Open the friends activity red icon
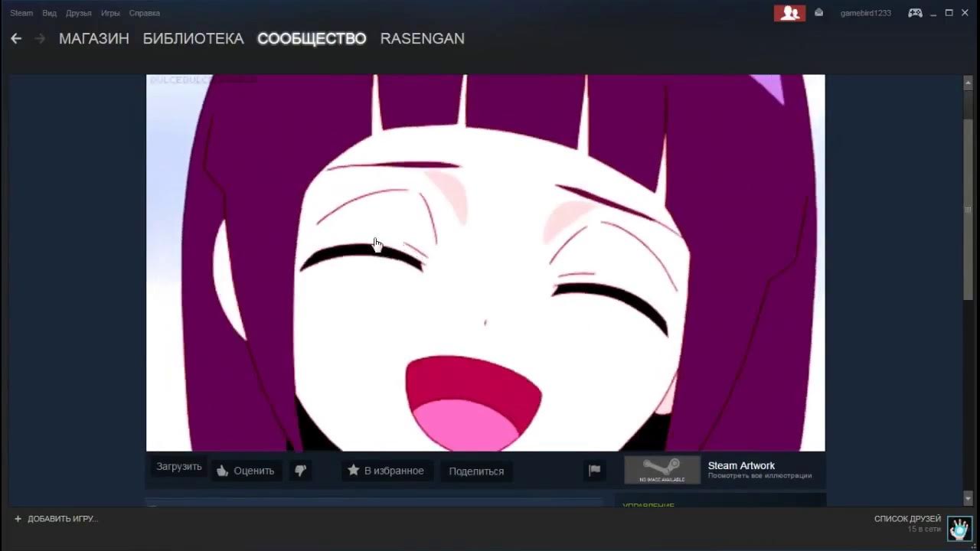 (789, 13)
